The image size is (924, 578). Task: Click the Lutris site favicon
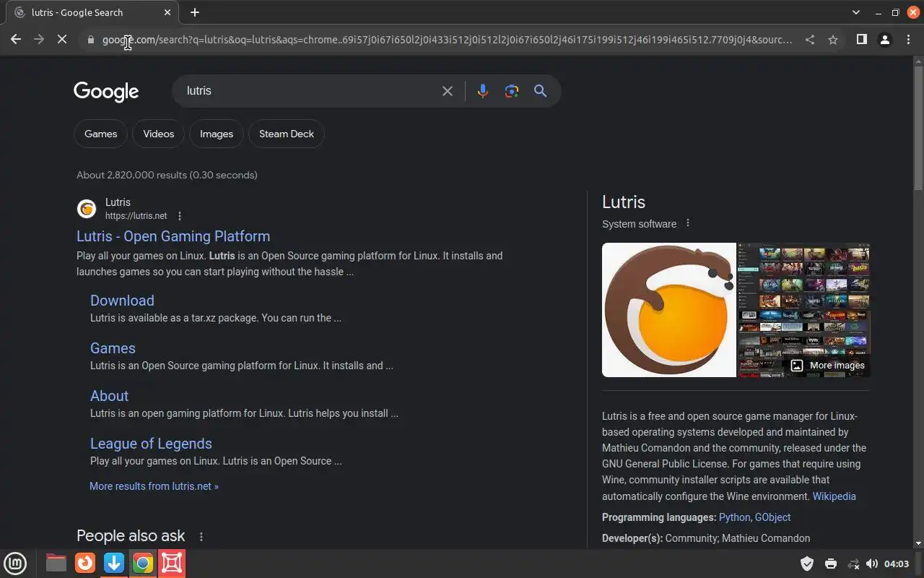87,209
